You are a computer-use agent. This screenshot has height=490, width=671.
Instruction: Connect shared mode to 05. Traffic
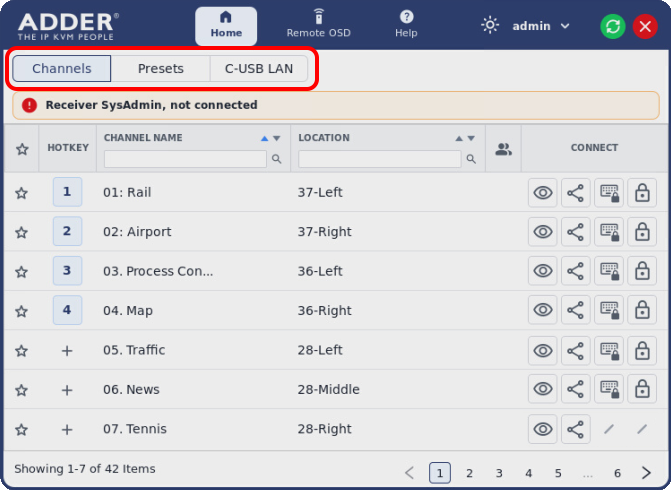click(576, 350)
